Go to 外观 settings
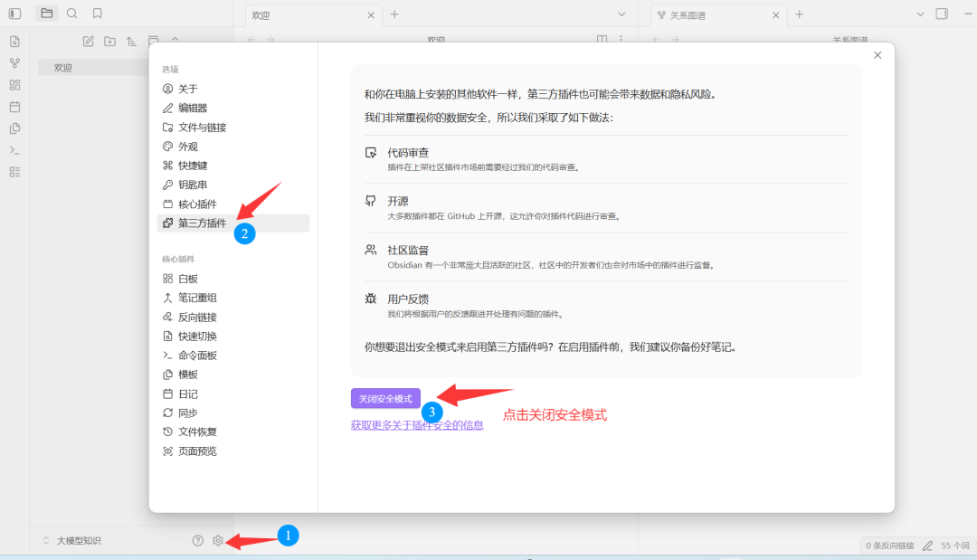 point(233,147)
